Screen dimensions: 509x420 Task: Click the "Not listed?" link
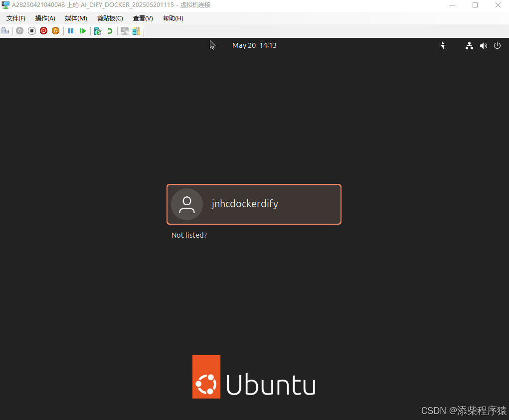pos(189,235)
